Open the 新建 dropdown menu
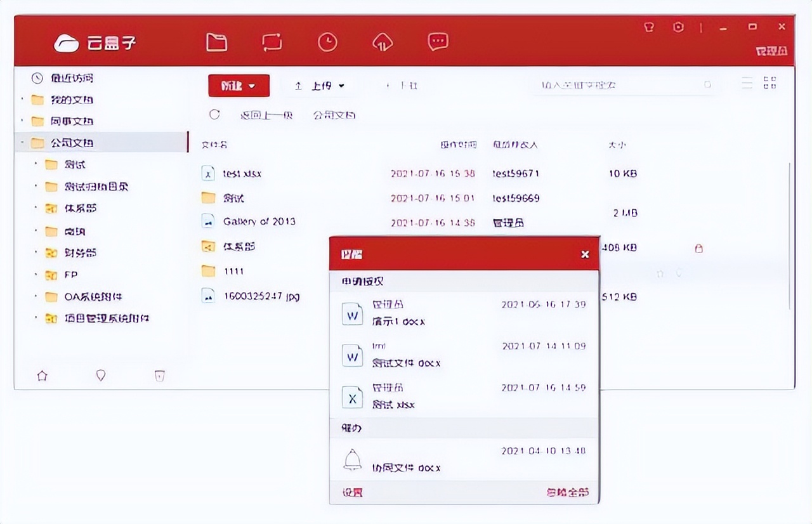This screenshot has height=524, width=812. 239,85
